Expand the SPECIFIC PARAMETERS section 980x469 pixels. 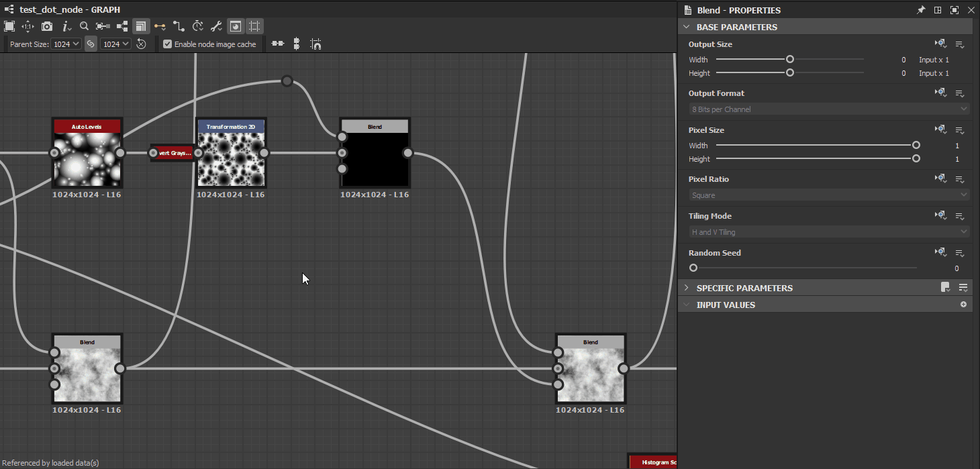686,287
